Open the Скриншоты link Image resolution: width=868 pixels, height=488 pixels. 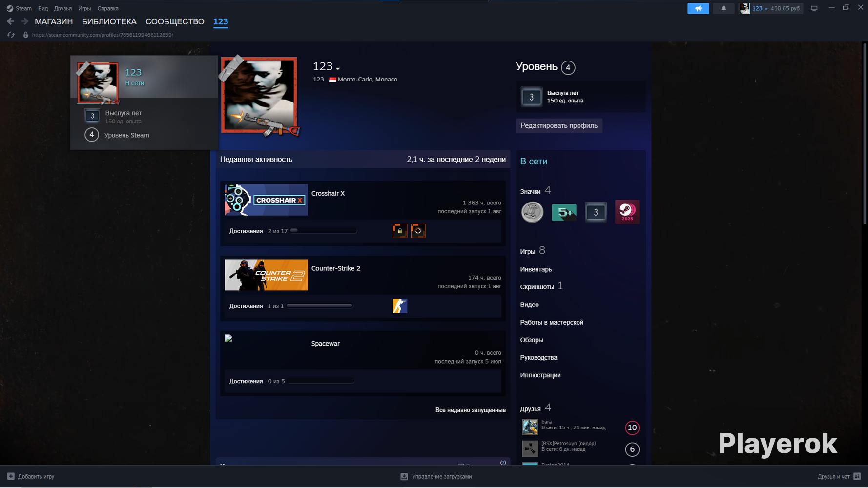[x=537, y=287]
